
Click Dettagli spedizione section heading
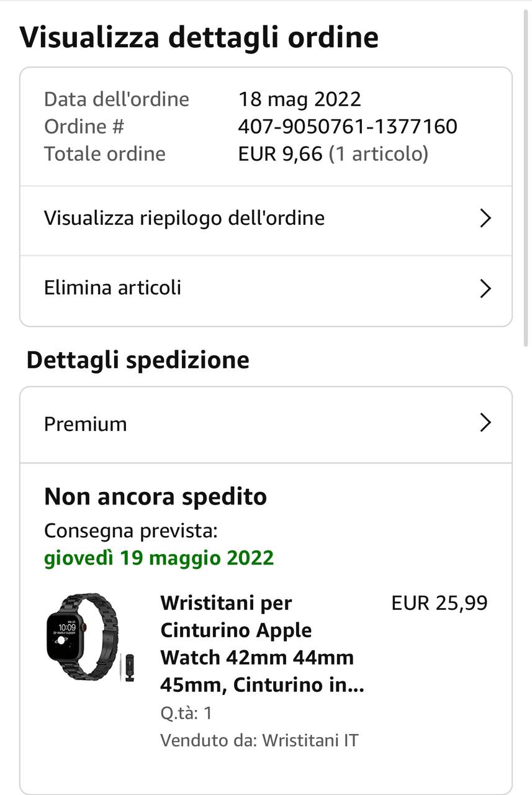pyautogui.click(x=138, y=360)
